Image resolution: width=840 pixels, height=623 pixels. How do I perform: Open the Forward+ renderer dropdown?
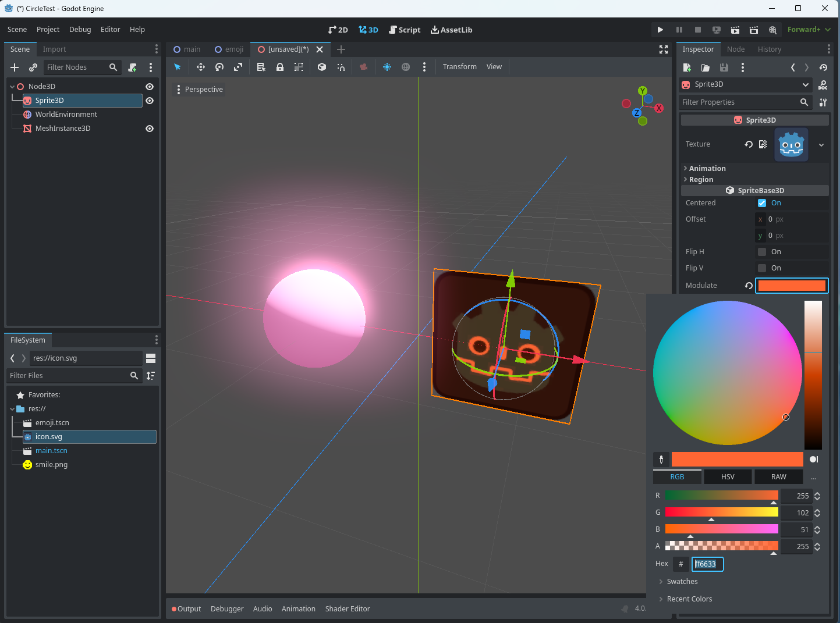(809, 29)
